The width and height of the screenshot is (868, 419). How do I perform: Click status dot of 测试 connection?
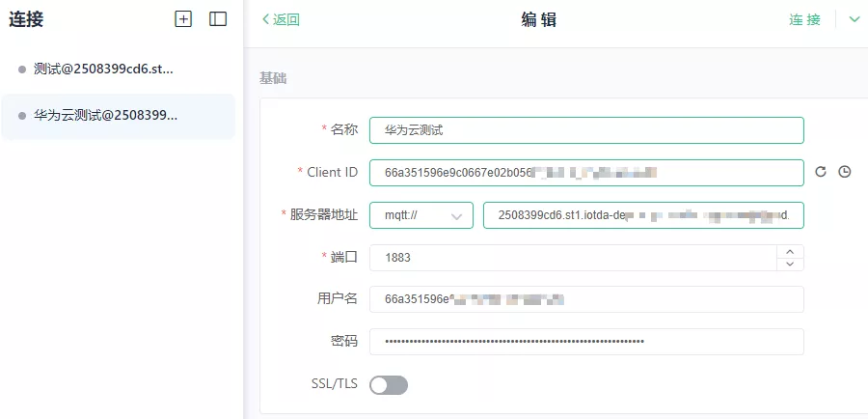[x=22, y=70]
